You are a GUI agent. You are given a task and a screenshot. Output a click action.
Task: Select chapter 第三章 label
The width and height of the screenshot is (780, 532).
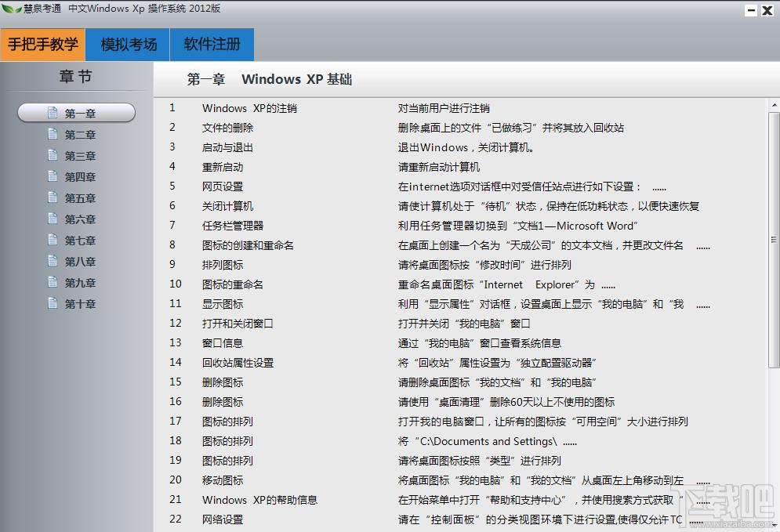point(80,156)
